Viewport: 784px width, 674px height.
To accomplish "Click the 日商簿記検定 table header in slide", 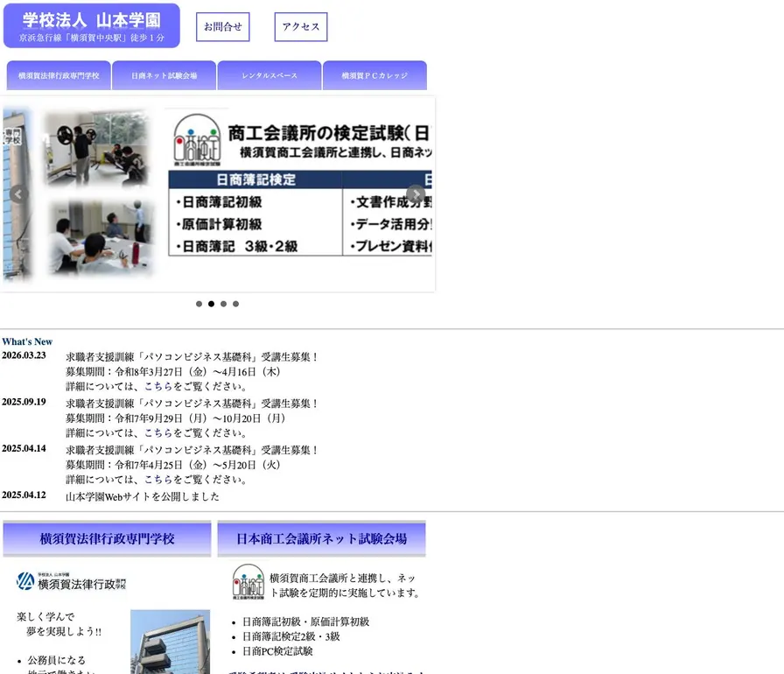I will tap(255, 179).
